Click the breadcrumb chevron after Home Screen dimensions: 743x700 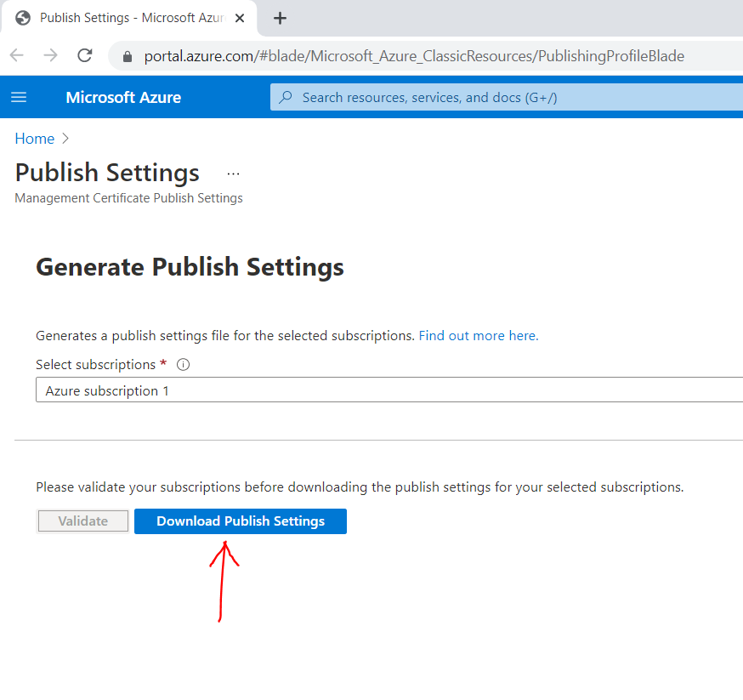(x=65, y=139)
